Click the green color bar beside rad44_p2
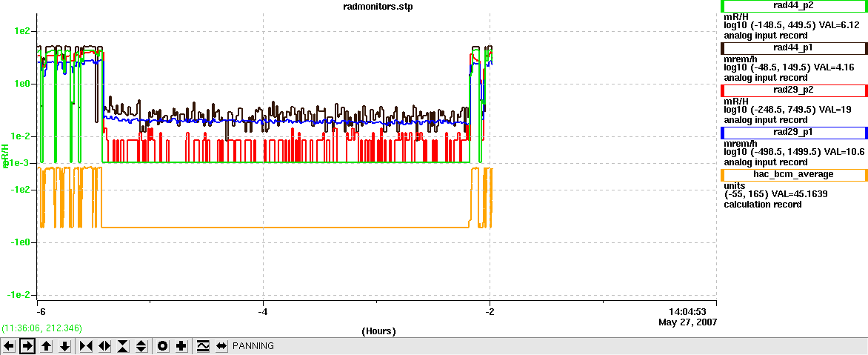868x355 pixels. (x=722, y=6)
